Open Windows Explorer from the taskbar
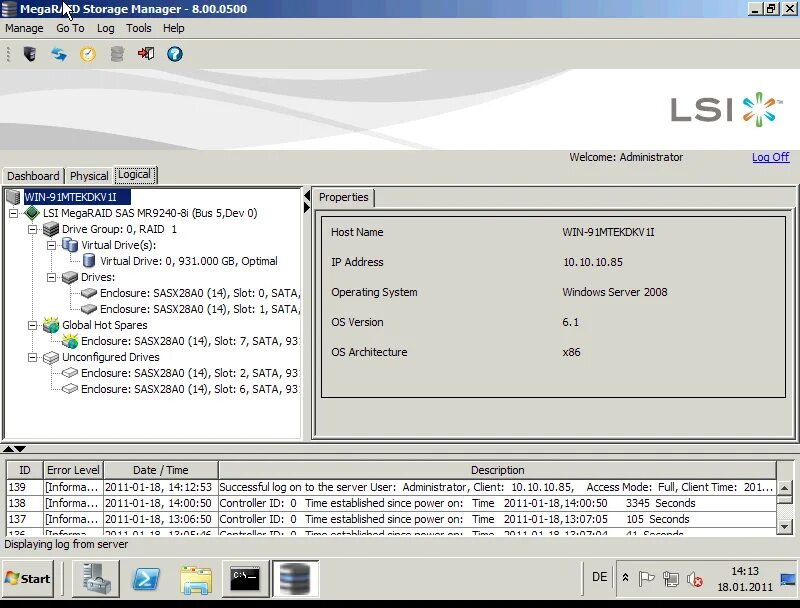This screenshot has width=800, height=608. tap(196, 579)
